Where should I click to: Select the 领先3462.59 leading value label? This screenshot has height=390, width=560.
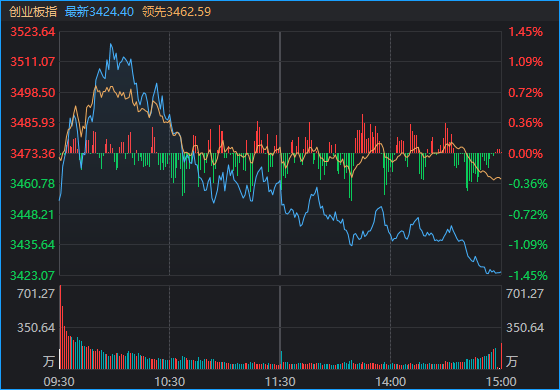[x=176, y=12]
